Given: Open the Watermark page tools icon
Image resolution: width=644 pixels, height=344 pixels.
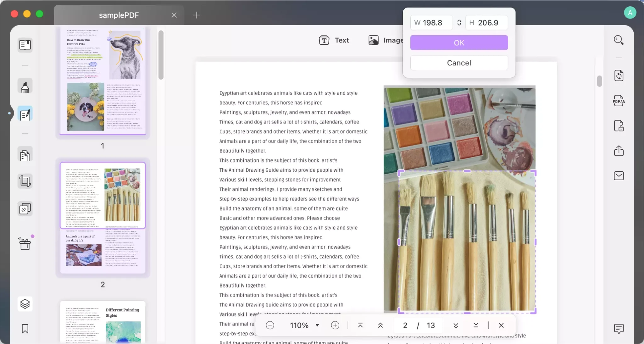Looking at the screenshot, I should (25, 209).
